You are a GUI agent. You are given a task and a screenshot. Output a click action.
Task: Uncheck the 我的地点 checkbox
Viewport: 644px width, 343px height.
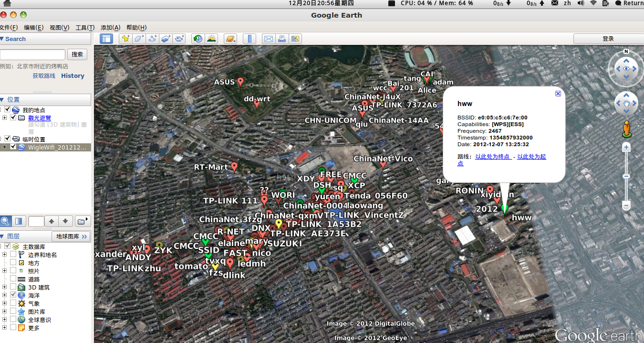[7, 110]
